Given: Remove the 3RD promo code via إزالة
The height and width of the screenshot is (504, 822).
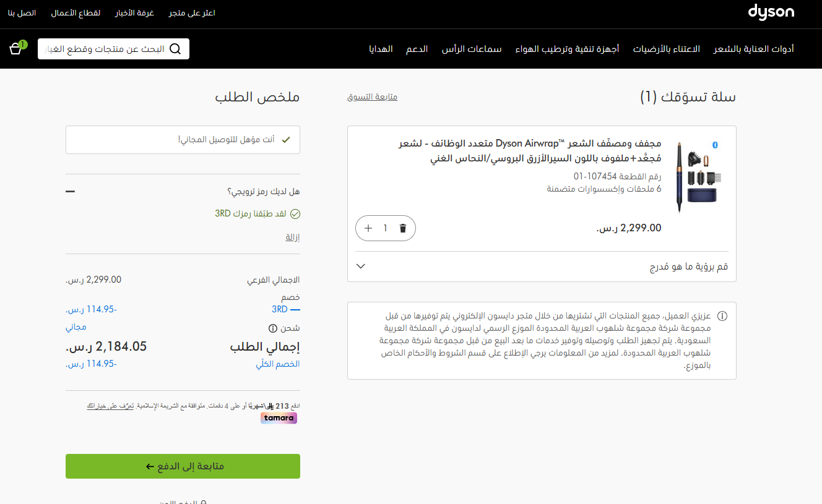Looking at the screenshot, I should point(292,237).
